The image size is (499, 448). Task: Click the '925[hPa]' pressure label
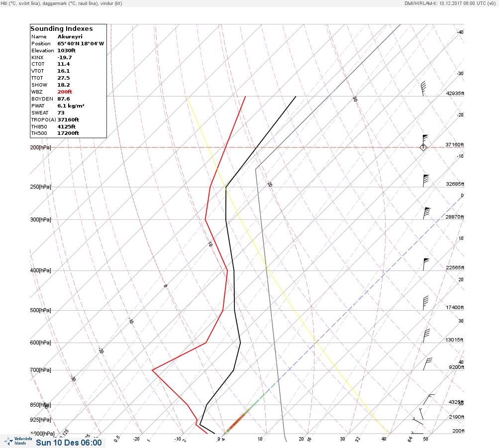click(40, 420)
